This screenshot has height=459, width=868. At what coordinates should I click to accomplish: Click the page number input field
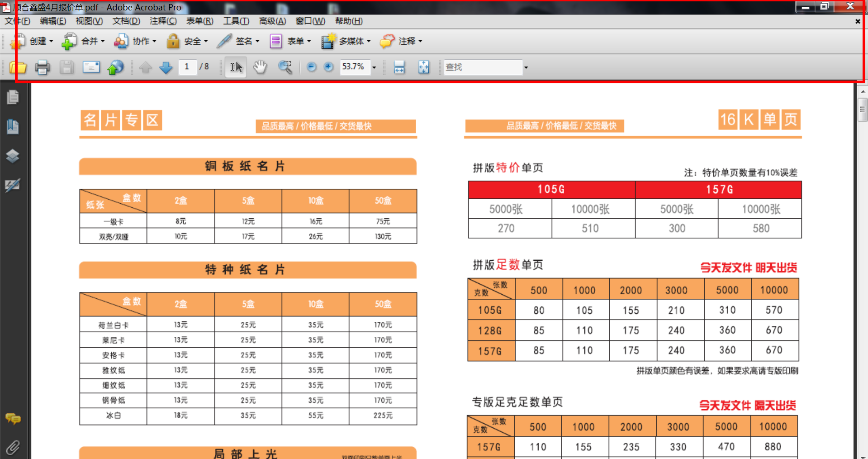click(x=187, y=67)
